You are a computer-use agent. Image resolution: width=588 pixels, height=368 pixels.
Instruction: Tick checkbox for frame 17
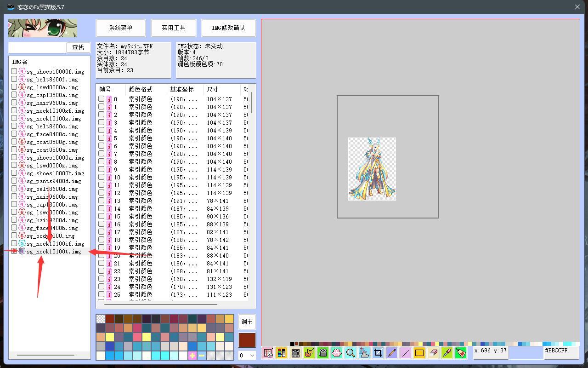pyautogui.click(x=101, y=232)
